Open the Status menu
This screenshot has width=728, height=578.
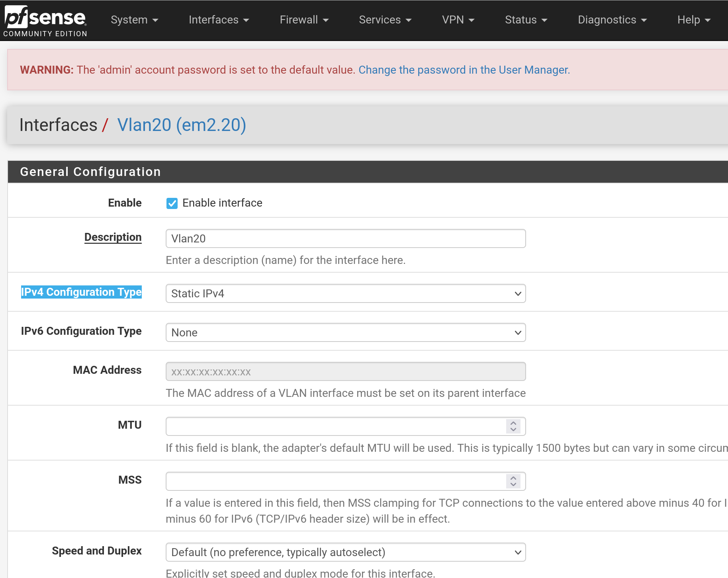tap(526, 20)
